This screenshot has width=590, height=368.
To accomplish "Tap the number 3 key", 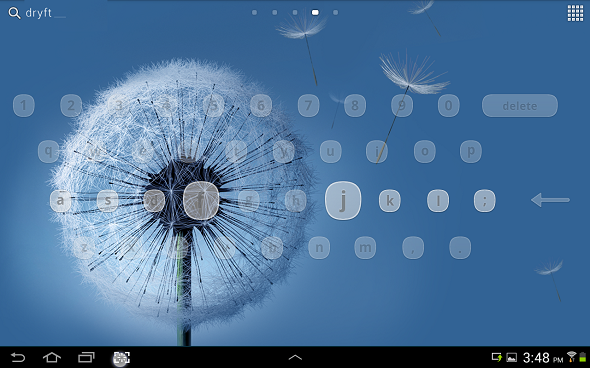I will point(119,106).
